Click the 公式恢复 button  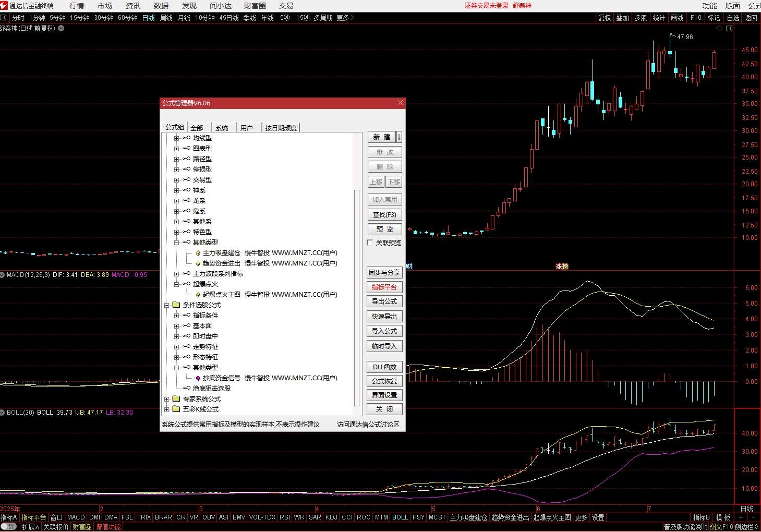(384, 381)
